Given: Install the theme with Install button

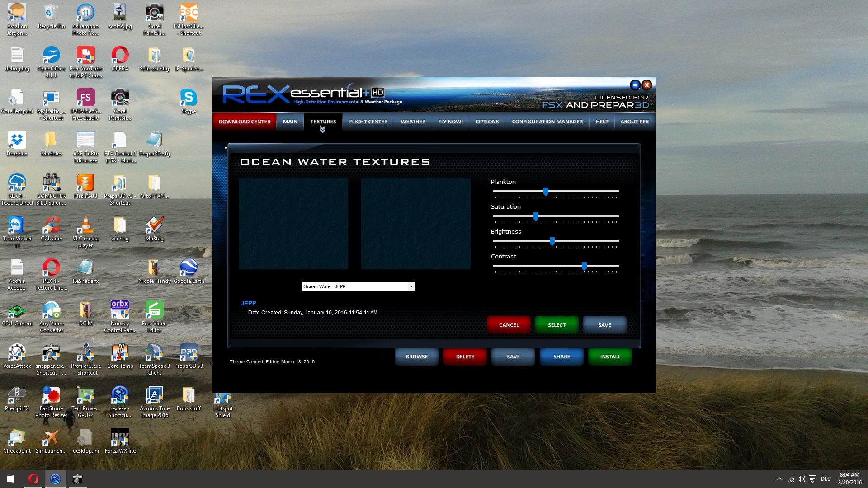Looking at the screenshot, I should [x=610, y=357].
